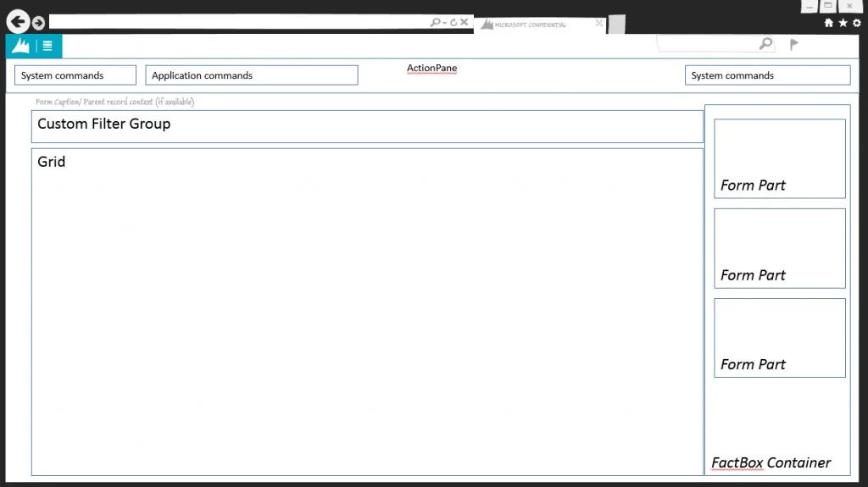Open a new browser tab

click(617, 25)
